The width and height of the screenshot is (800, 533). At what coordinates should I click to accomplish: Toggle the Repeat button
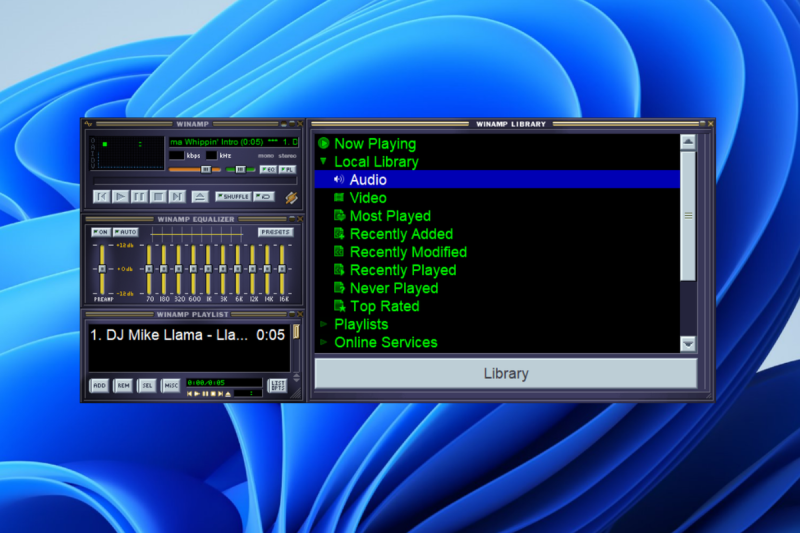(x=264, y=196)
